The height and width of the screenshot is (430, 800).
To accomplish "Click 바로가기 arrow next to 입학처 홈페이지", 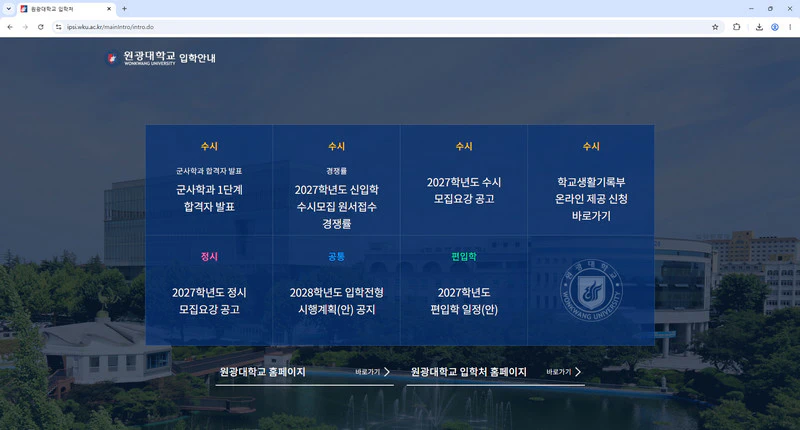I will [x=564, y=372].
